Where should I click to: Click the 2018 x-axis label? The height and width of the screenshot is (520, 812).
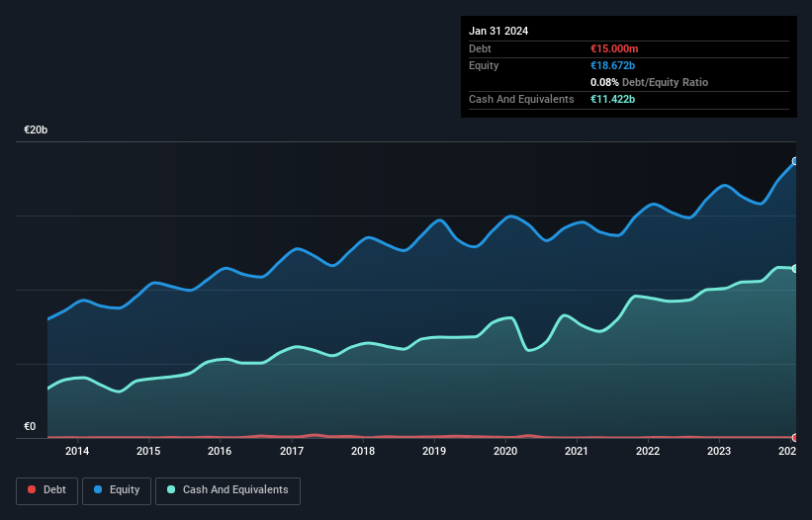(363, 451)
